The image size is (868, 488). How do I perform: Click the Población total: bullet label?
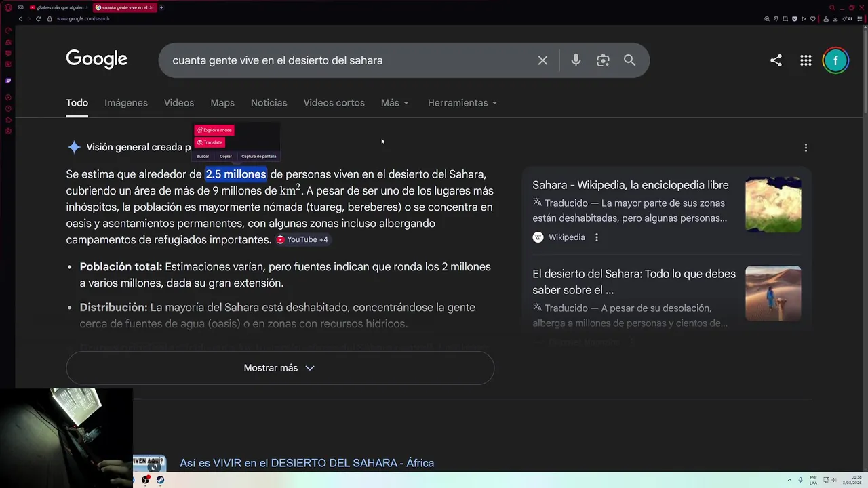pos(121,267)
